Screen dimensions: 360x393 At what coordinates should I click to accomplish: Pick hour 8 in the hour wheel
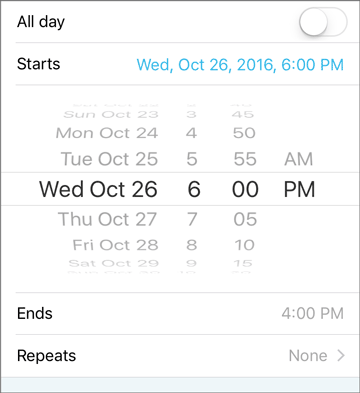click(x=192, y=245)
